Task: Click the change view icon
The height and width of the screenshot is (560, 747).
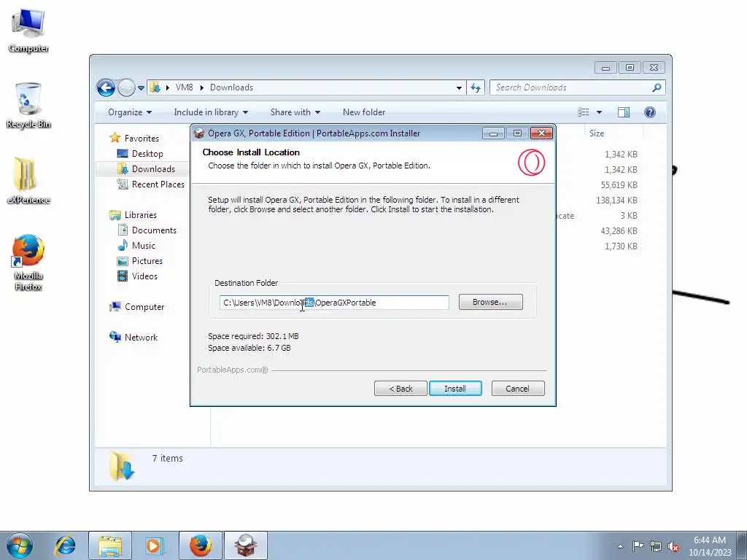Action: [583, 112]
